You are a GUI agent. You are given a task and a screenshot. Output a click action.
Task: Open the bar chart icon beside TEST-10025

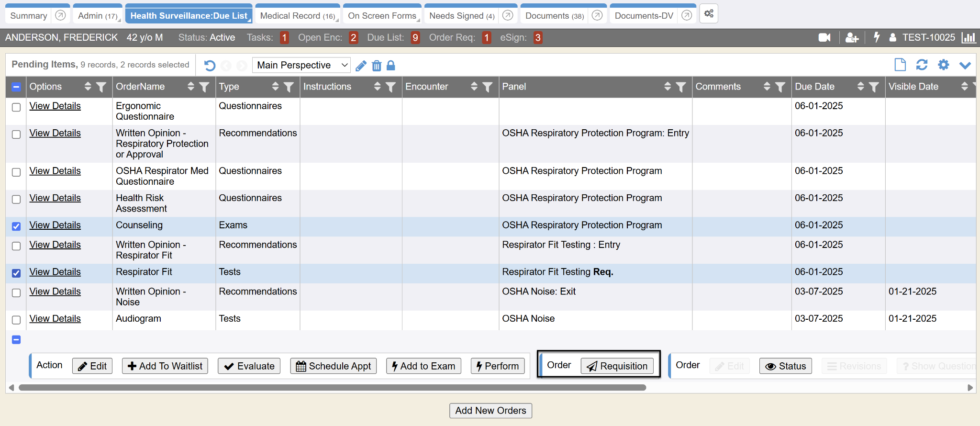click(x=969, y=37)
